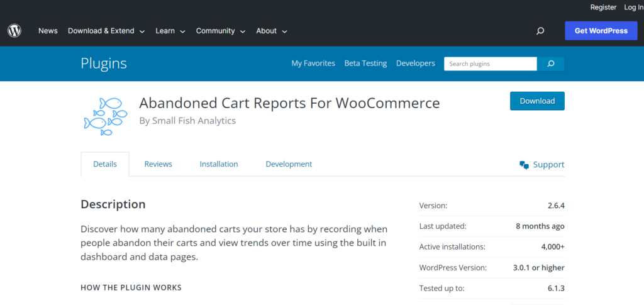Open the Support link text
Image resolution: width=644 pixels, height=305 pixels.
(548, 165)
